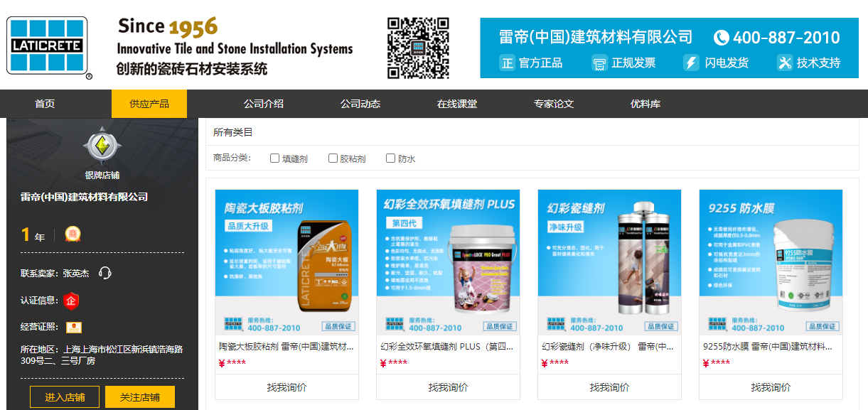Screen dimensions: 868x410
Task: Click the 银牌店铺 medal icon
Action: click(102, 146)
